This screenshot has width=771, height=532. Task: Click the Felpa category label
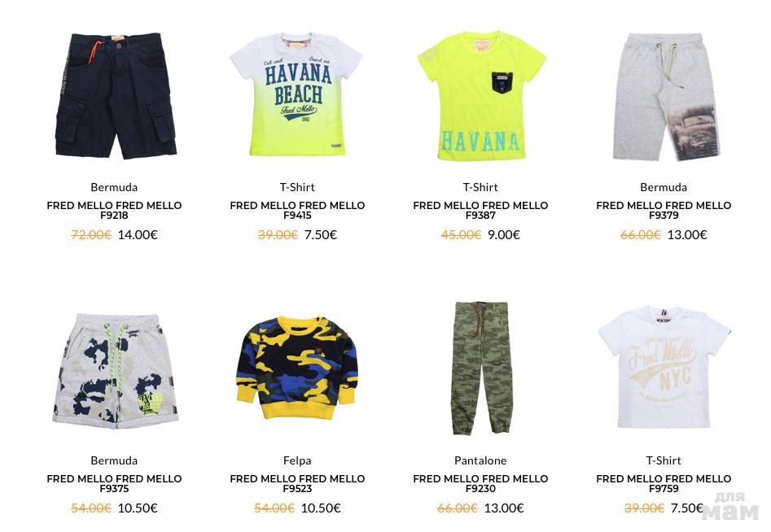(x=297, y=460)
